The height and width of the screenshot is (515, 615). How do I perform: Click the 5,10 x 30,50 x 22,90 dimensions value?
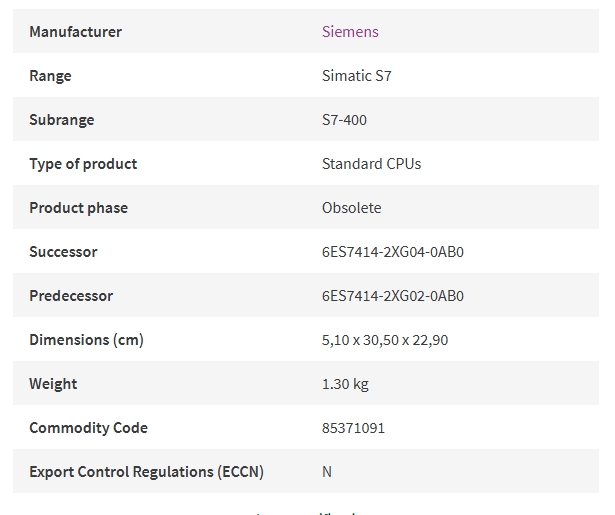coord(385,340)
